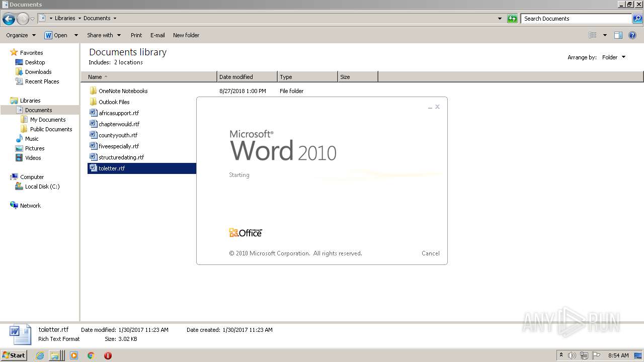
Task: Select Desktop in the navigation pane
Action: tap(35, 62)
